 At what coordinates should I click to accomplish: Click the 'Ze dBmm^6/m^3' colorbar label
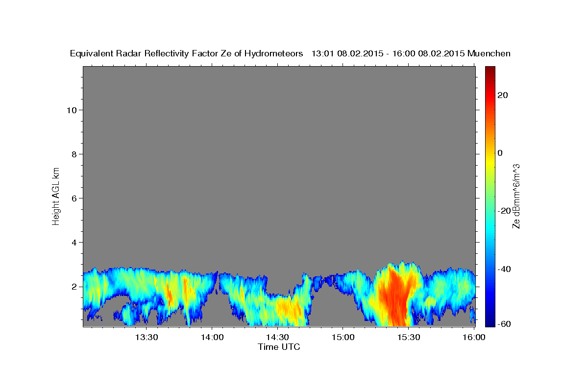click(x=515, y=196)
